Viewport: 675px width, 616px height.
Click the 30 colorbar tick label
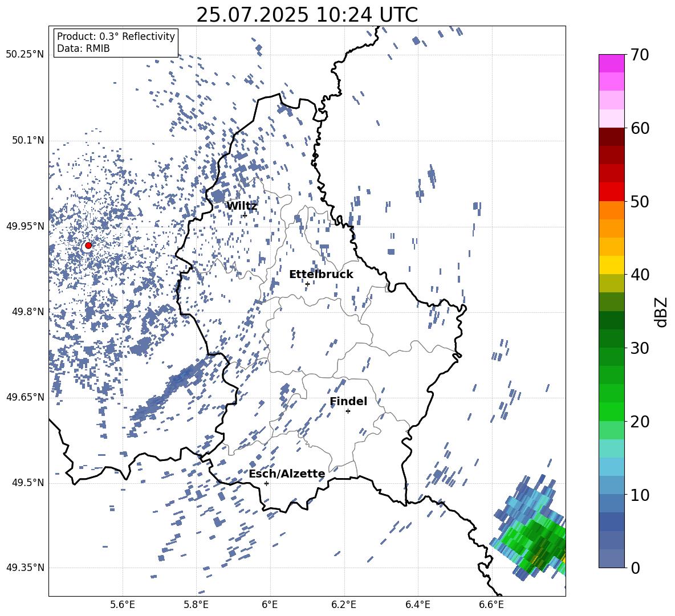(x=640, y=348)
